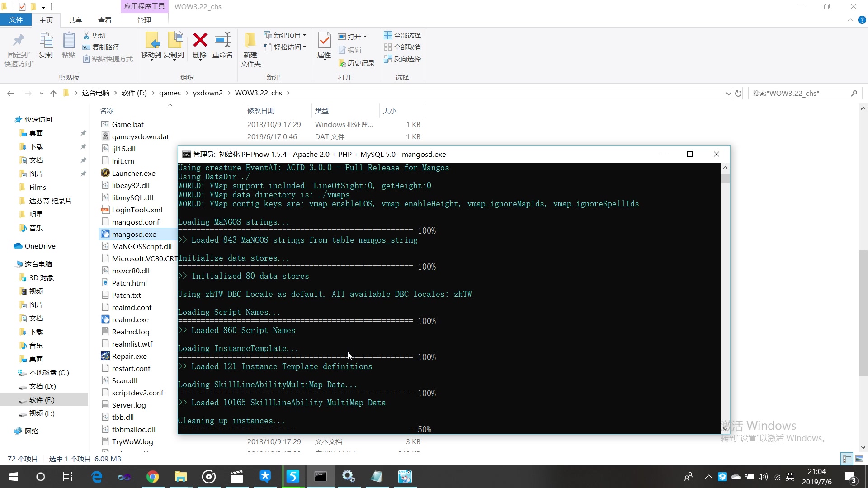Open Task View on taskbar

[68, 477]
